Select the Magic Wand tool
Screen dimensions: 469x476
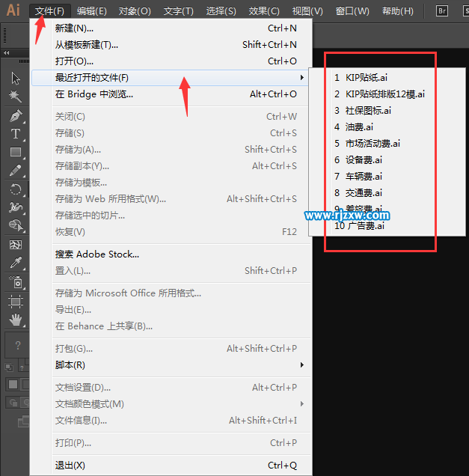click(x=16, y=97)
